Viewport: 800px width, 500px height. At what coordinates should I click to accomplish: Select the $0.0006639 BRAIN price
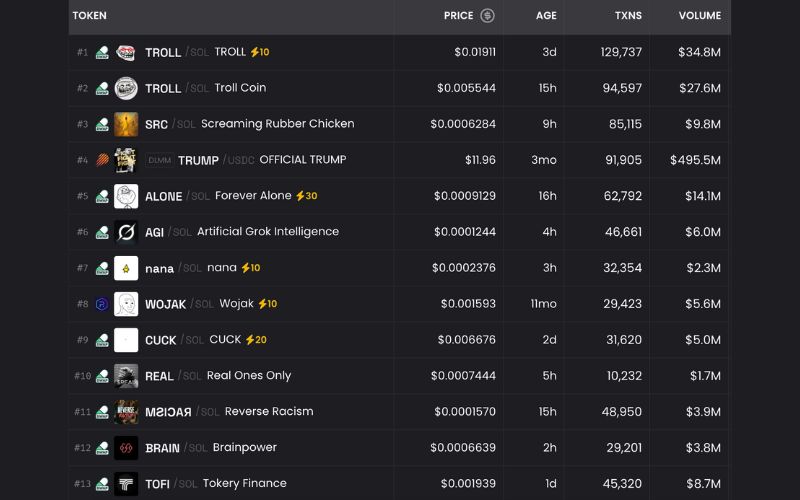pos(463,448)
